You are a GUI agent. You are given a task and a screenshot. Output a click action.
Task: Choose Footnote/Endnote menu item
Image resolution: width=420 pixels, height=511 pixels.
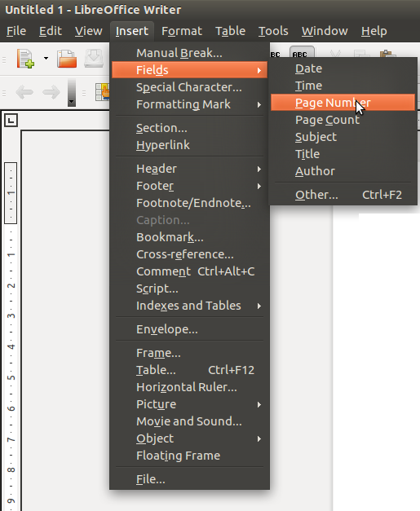click(189, 203)
